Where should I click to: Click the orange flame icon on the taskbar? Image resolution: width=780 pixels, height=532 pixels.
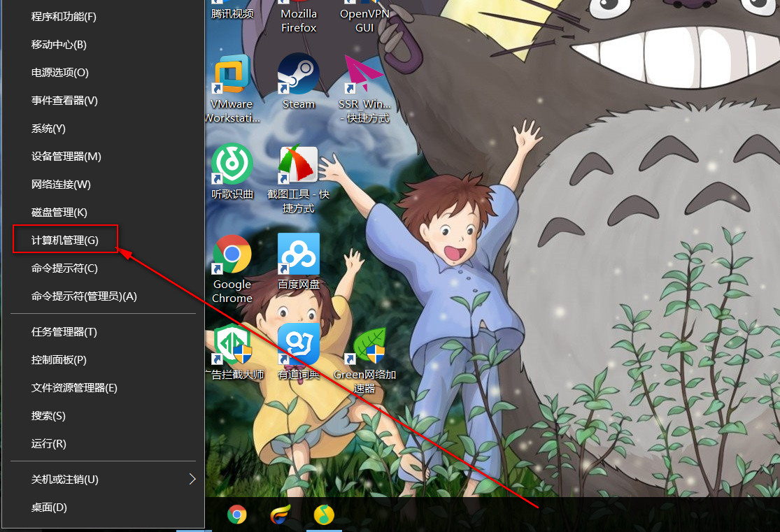(x=281, y=515)
